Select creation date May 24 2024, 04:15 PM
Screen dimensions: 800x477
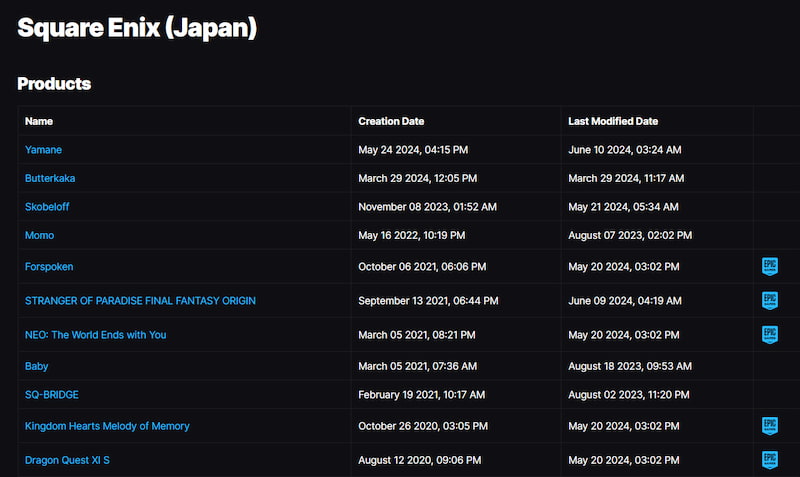pyautogui.click(x=413, y=149)
